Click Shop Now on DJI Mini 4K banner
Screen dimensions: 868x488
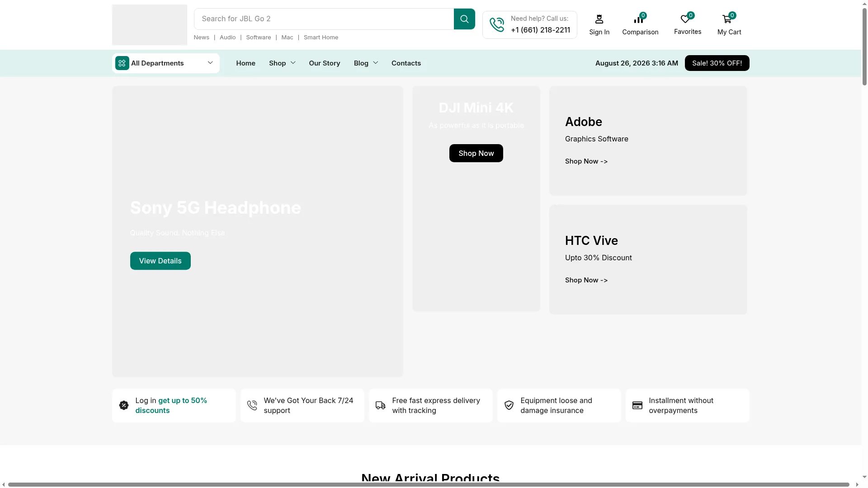476,153
